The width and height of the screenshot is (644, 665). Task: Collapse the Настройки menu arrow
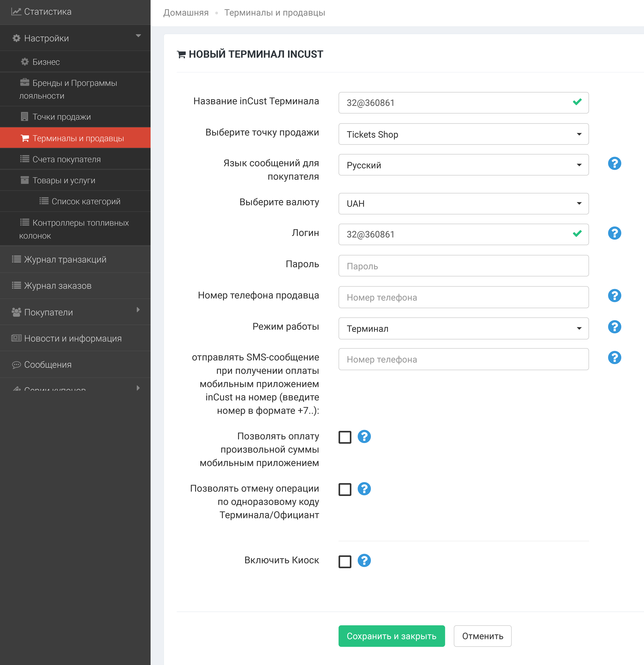point(138,36)
